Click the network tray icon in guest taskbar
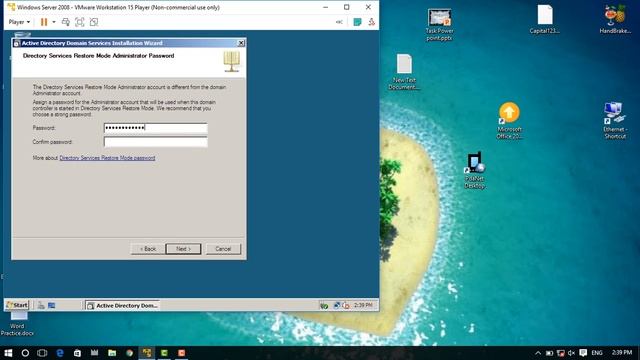Image resolution: width=640 pixels, height=360 pixels. point(336,305)
